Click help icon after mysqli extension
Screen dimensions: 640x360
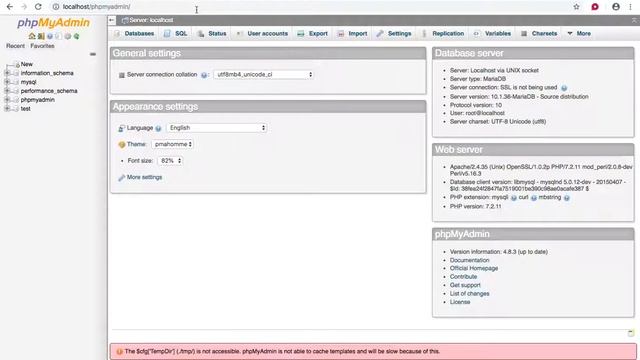tap(513, 198)
